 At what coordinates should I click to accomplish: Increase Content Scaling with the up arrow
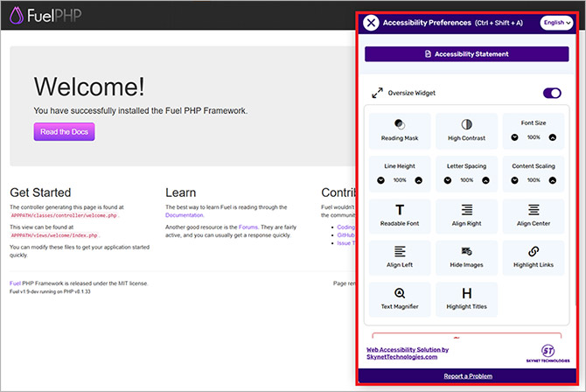(553, 180)
